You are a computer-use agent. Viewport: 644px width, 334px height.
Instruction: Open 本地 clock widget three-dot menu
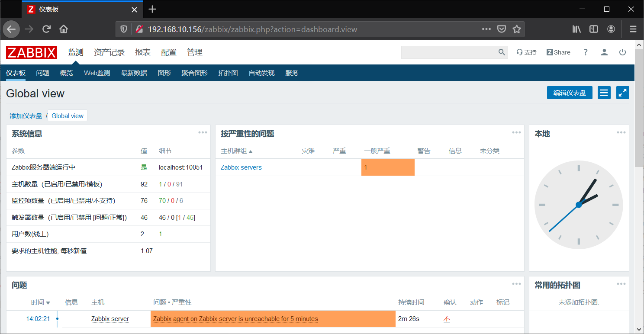pyautogui.click(x=621, y=132)
